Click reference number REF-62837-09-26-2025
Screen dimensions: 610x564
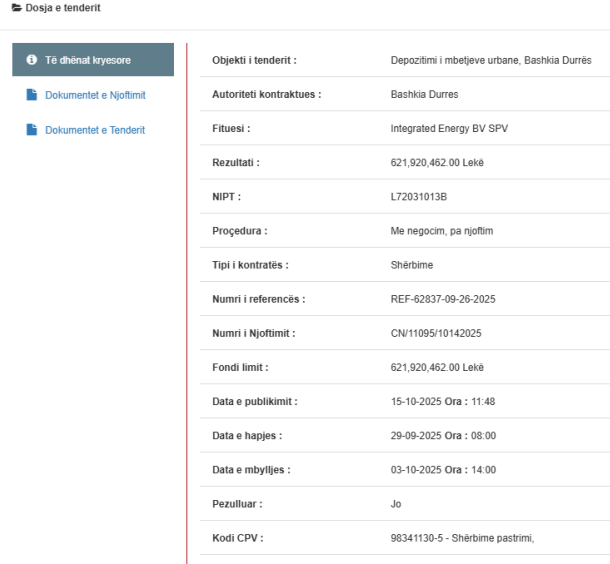[x=444, y=299]
